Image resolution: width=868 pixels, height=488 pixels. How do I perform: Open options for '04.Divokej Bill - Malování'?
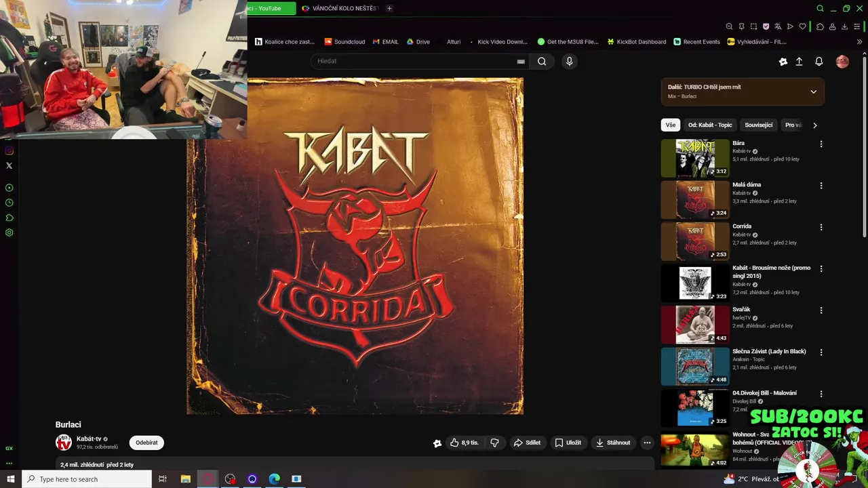[x=821, y=394]
